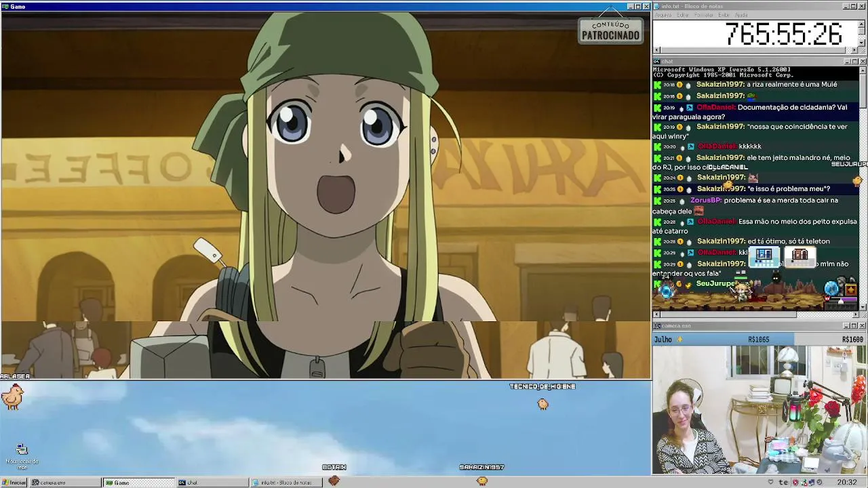
Task: Click the R$1065 amount in camera window
Action: coord(759,340)
